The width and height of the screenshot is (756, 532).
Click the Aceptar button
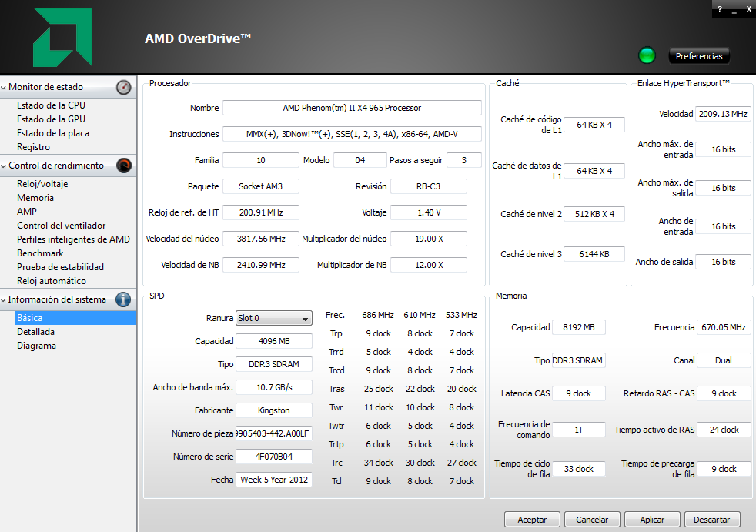pos(532,520)
